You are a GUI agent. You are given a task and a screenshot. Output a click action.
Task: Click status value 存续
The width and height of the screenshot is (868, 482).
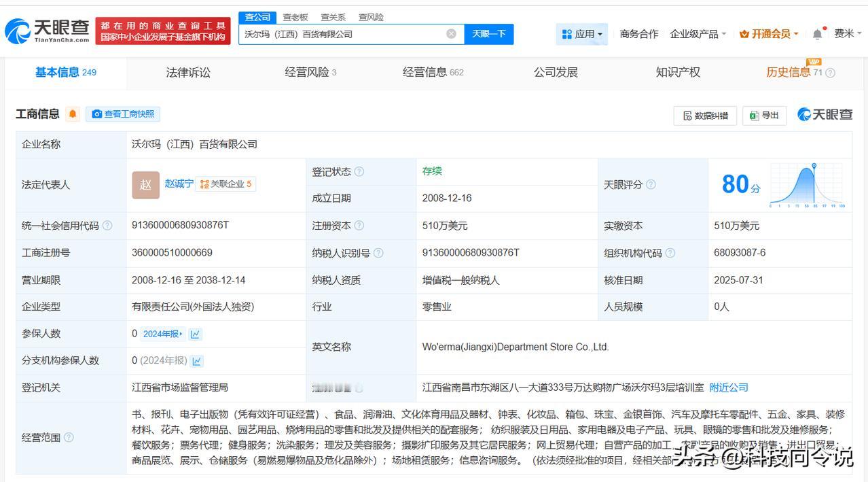tap(432, 171)
